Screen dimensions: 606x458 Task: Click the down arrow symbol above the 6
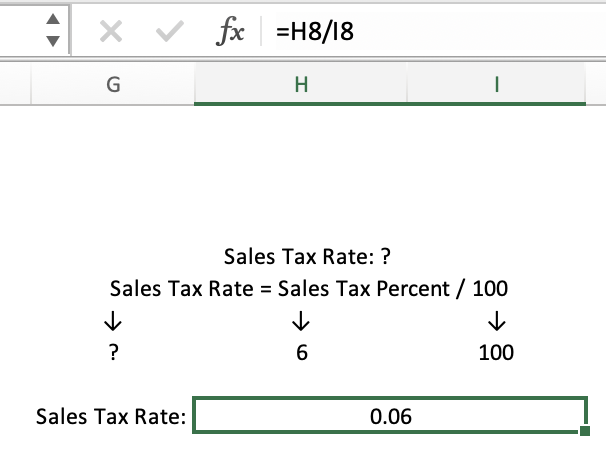pos(299,322)
